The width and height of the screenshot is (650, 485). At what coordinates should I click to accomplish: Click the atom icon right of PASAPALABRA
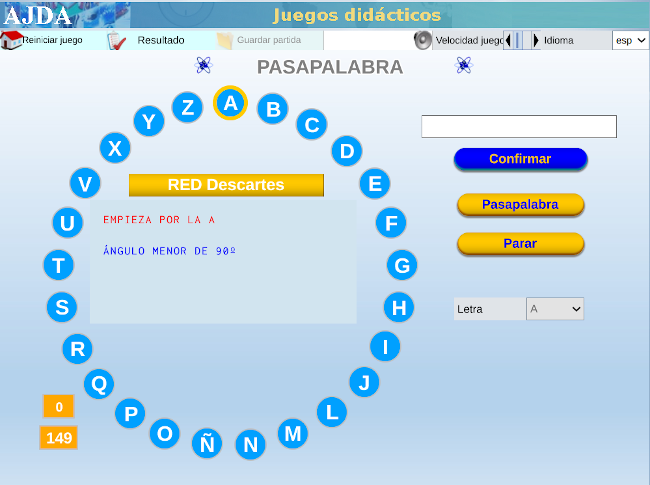pos(463,66)
